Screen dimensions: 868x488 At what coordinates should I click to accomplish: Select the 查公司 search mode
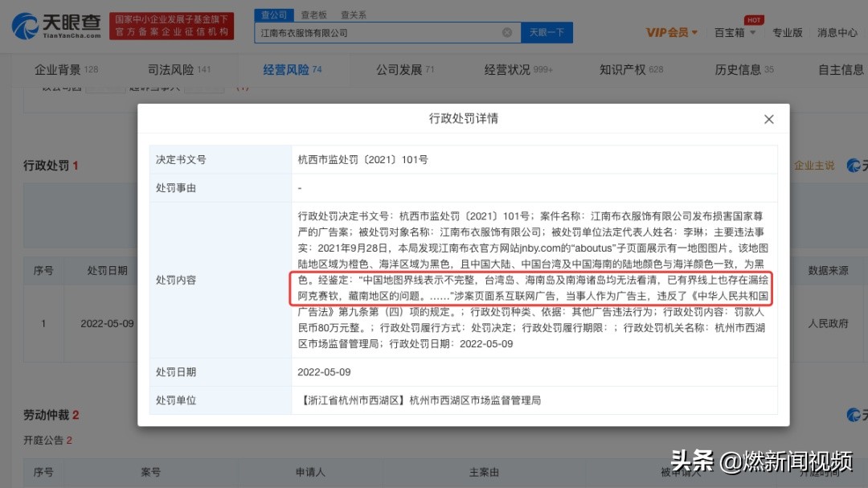274,14
